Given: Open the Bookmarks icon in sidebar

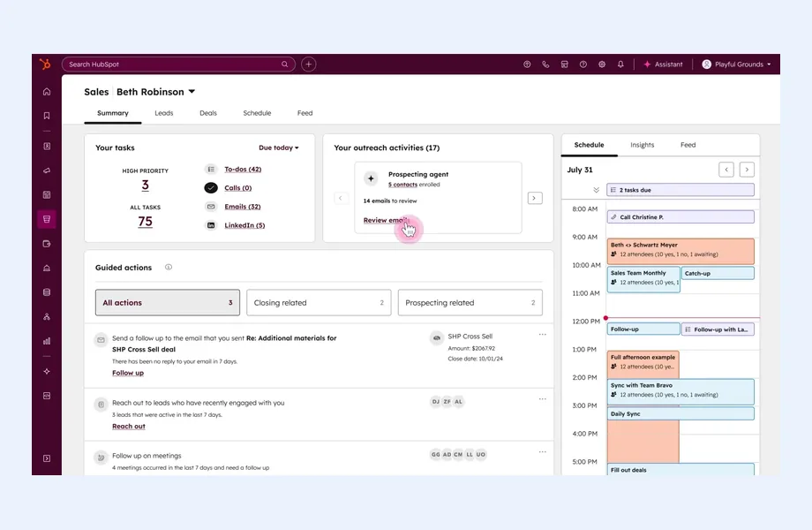Looking at the screenshot, I should [47, 116].
